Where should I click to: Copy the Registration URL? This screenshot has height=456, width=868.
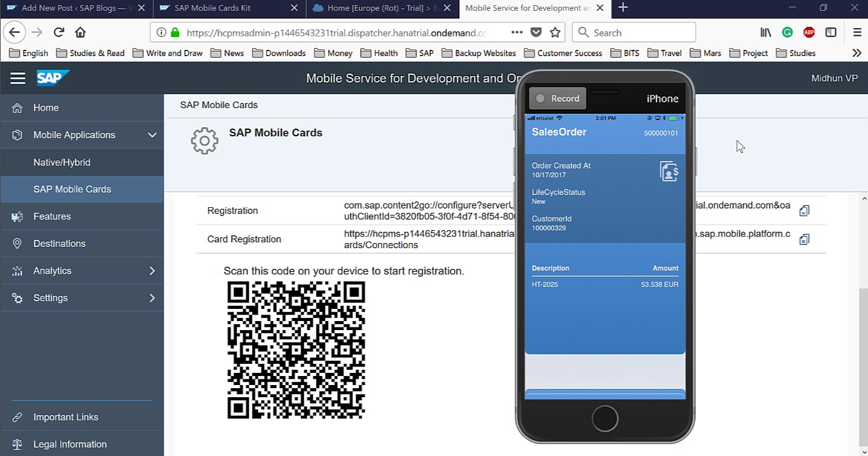pos(805,210)
